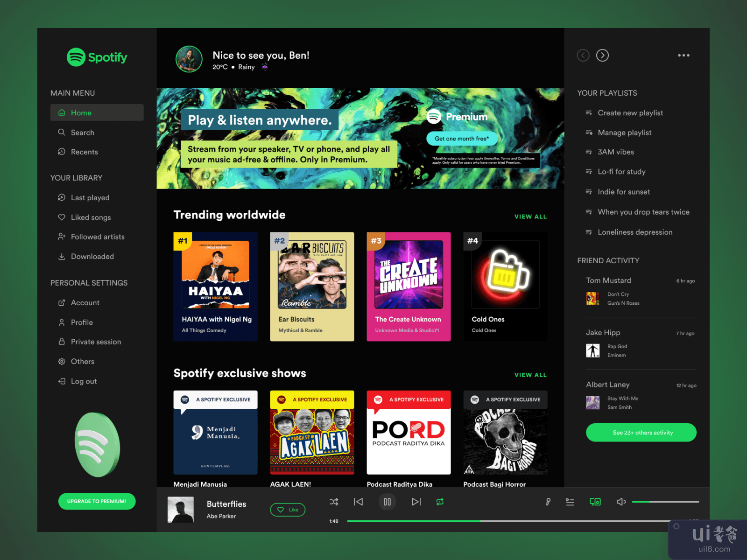Viewport: 747px width, 560px height.
Task: Open Liked songs in library
Action: click(91, 217)
